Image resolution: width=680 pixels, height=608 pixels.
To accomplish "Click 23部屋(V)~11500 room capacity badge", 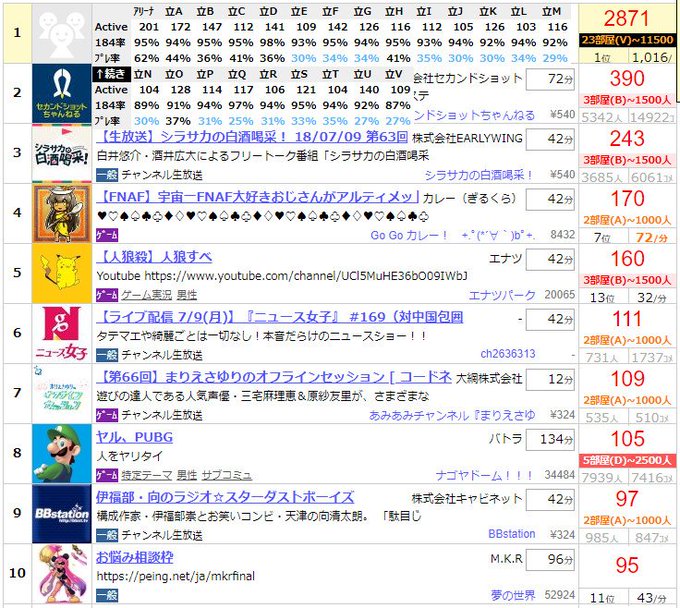I will (x=627, y=40).
